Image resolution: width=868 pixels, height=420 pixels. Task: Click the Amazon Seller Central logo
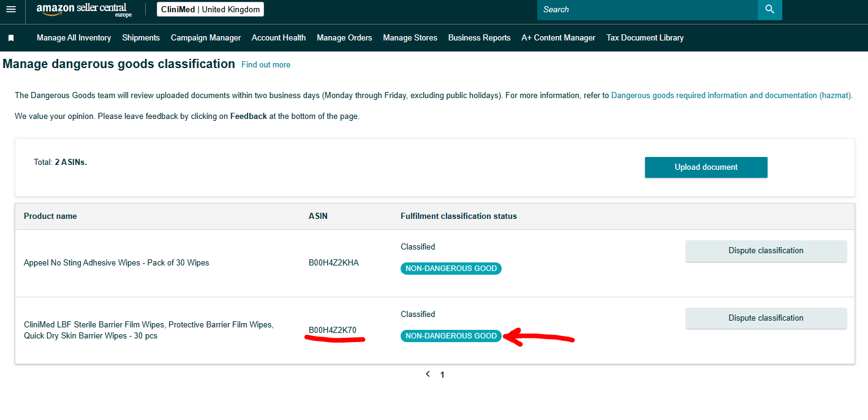(84, 9)
